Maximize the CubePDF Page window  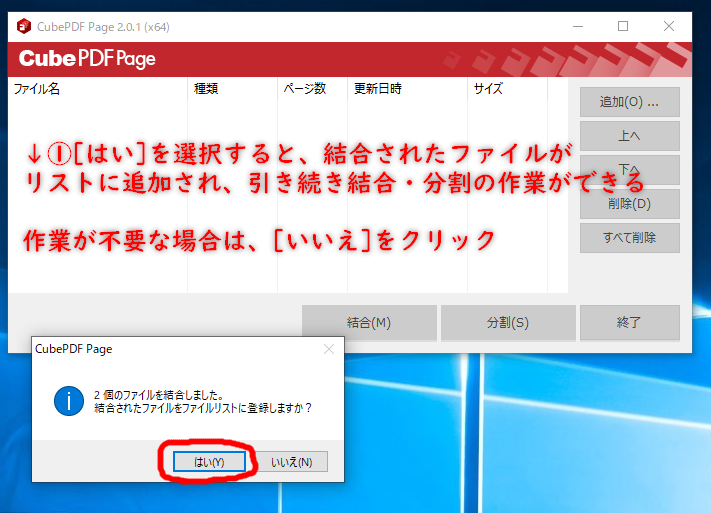[x=623, y=26]
